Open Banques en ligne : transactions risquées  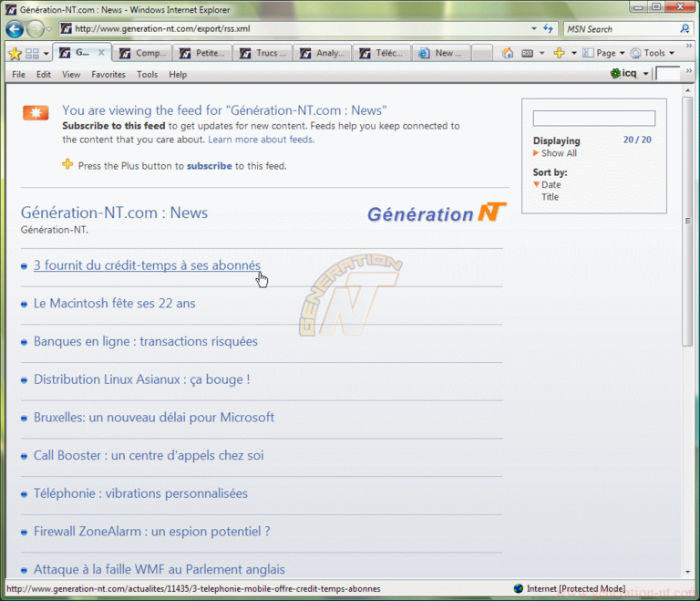[146, 341]
